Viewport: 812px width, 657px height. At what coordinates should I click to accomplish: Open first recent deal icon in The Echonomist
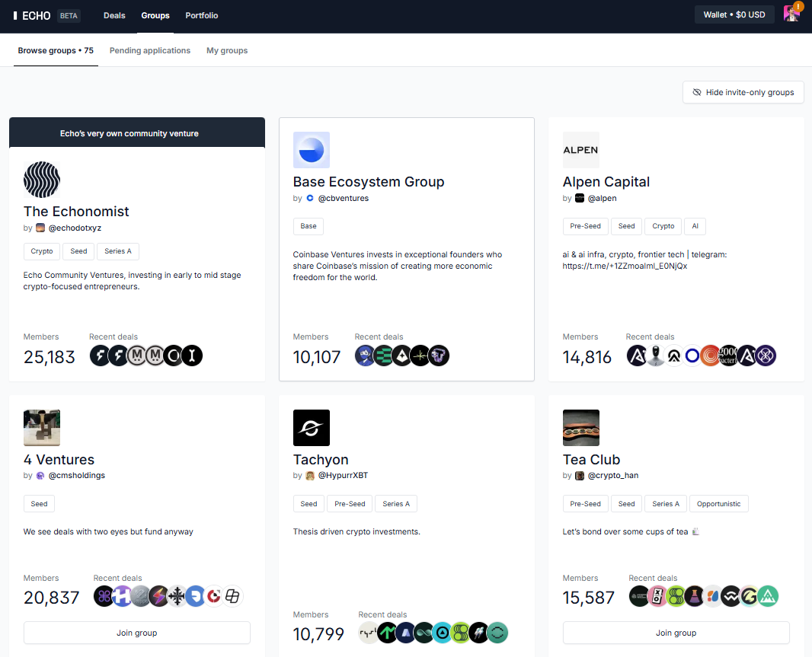(x=100, y=356)
